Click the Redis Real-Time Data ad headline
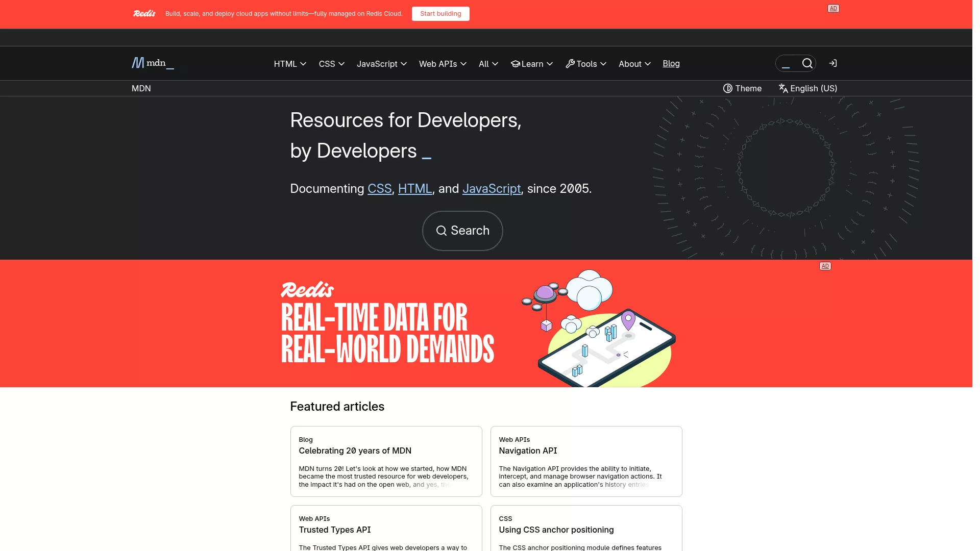The image size is (980, 551). pyautogui.click(x=387, y=333)
